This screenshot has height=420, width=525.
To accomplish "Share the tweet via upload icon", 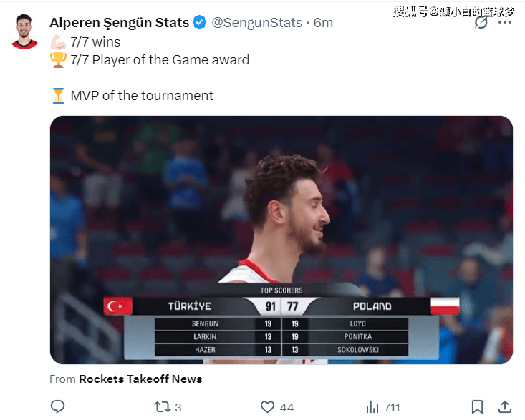I will click(x=504, y=406).
